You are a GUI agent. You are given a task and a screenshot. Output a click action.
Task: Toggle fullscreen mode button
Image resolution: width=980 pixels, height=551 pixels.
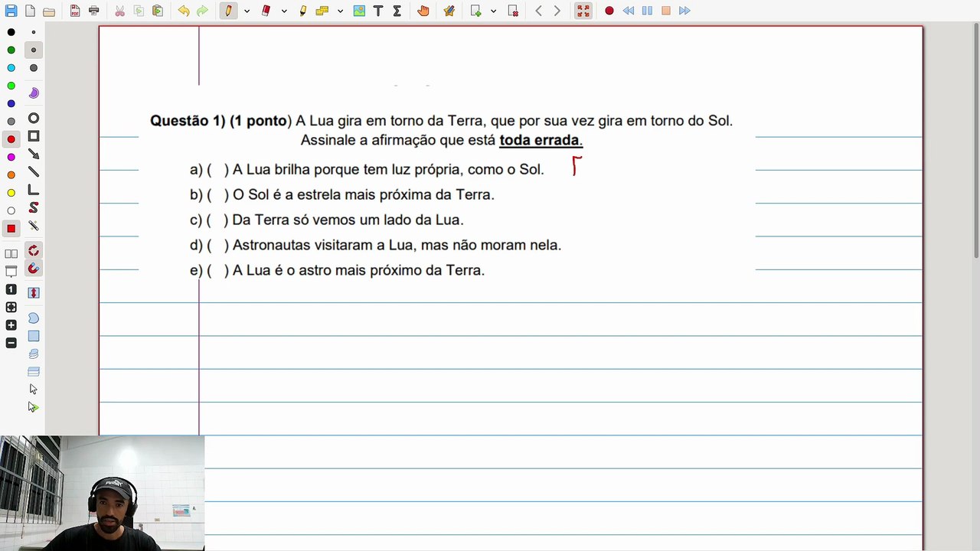[583, 11]
